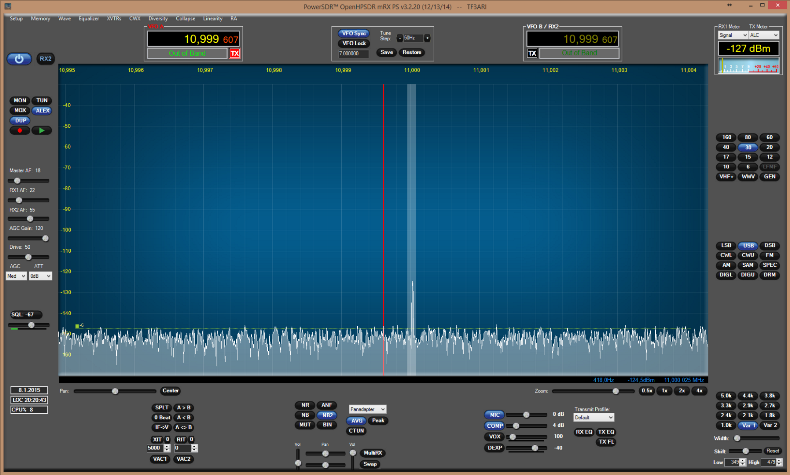Image resolution: width=790 pixels, height=475 pixels.
Task: Adjust the MIC gain slider
Action: tap(526, 415)
